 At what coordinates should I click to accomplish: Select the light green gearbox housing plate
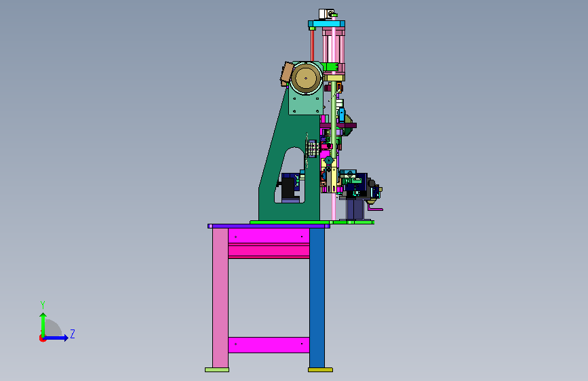pyautogui.click(x=306, y=105)
